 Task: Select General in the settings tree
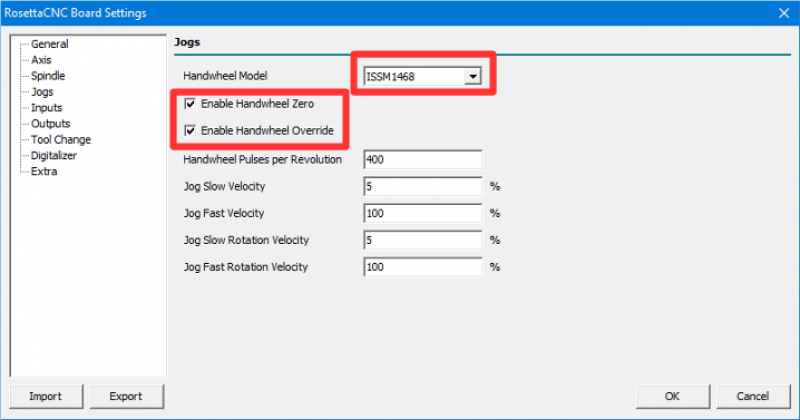pyautogui.click(x=49, y=44)
